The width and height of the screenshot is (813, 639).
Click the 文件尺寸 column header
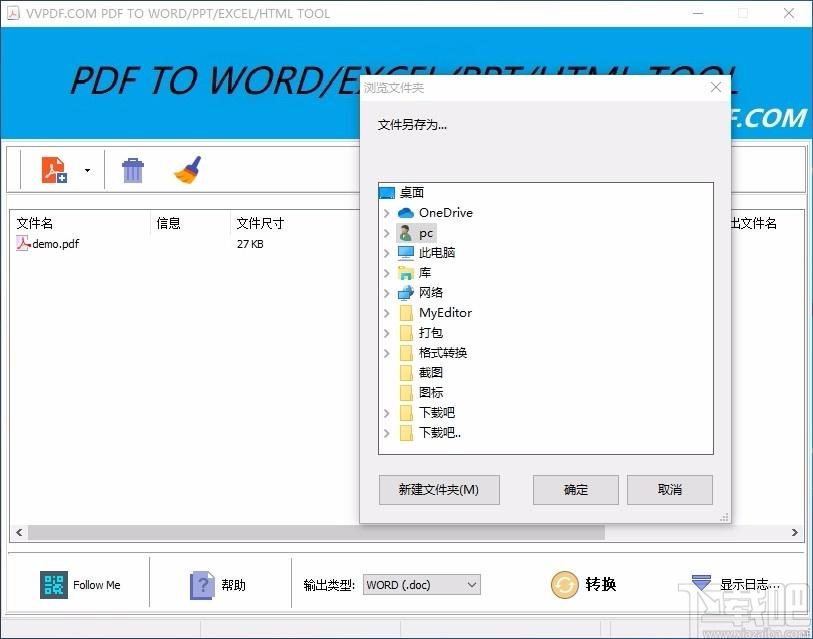pos(260,223)
